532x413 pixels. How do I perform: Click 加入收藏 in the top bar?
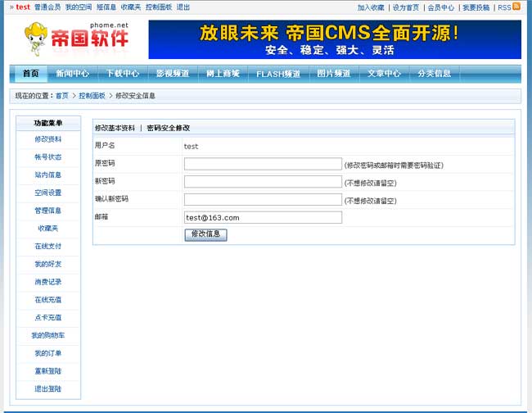coord(371,7)
